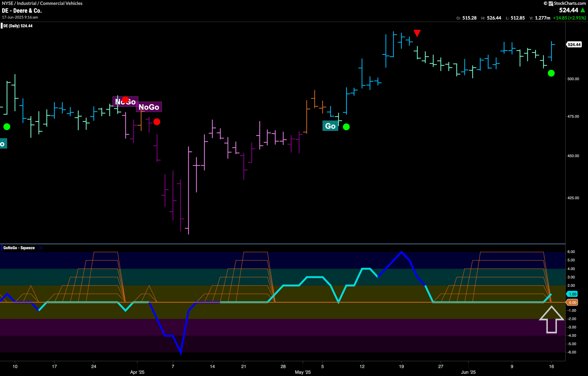The image size is (588, 376).
Task: Select the red circle near the early April bars
Action: [x=157, y=122]
